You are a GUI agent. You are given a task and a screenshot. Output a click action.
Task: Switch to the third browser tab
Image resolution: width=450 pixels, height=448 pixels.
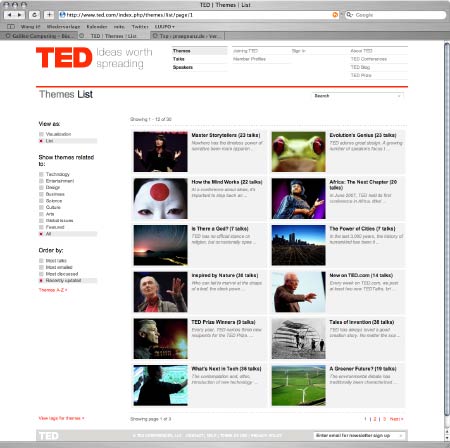pos(187,36)
